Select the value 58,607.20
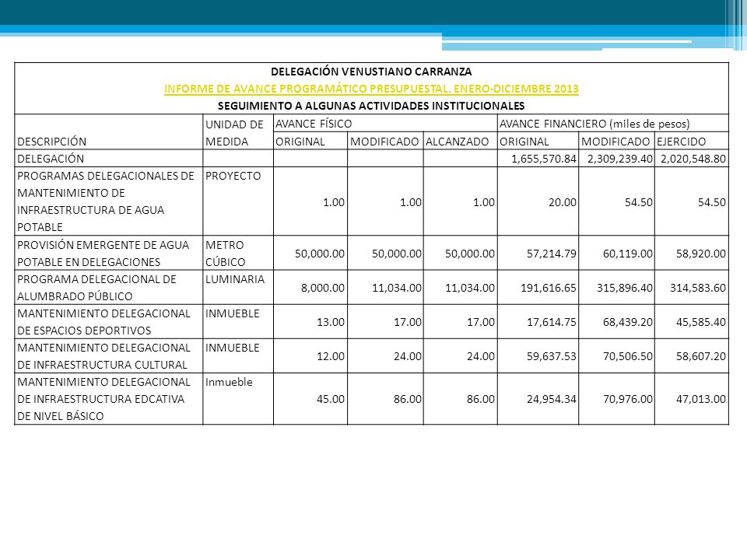Viewport: 747px width, 560px height. point(701,356)
